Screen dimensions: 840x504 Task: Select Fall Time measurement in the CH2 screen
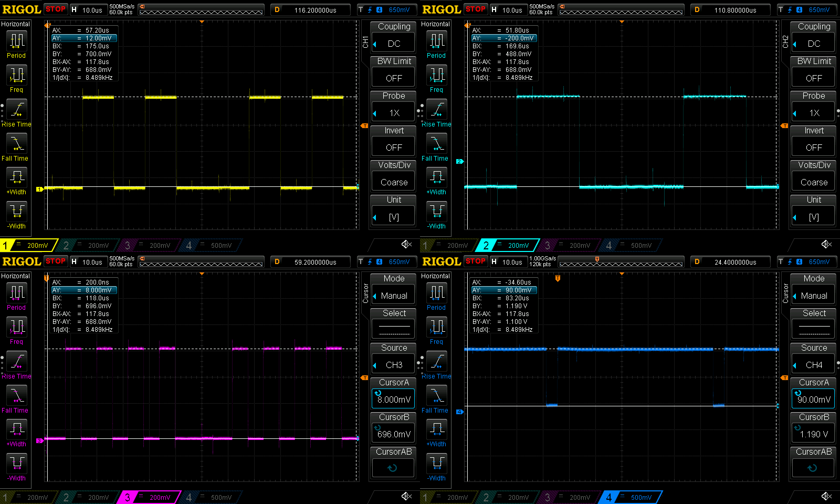point(435,148)
